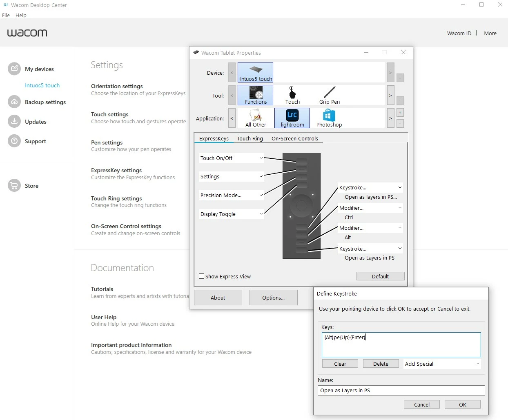
Task: Click OK in Define Keystroke dialog
Action: point(463,404)
